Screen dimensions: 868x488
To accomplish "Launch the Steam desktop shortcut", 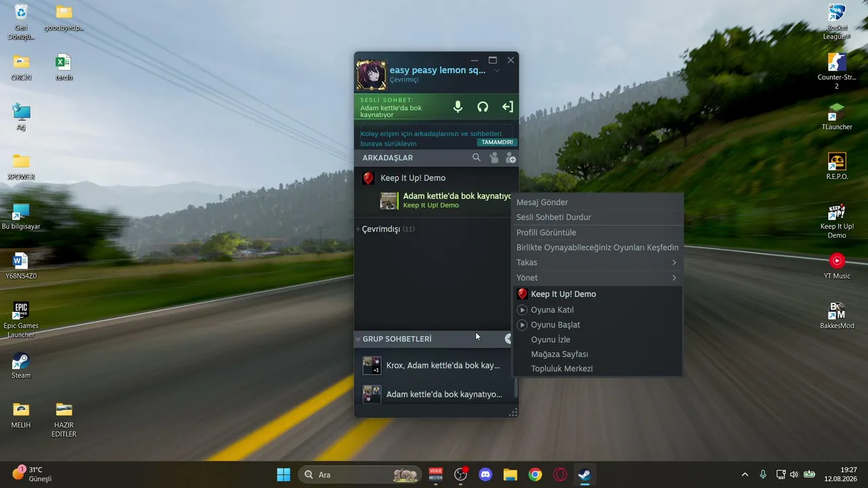I will pyautogui.click(x=21, y=365).
